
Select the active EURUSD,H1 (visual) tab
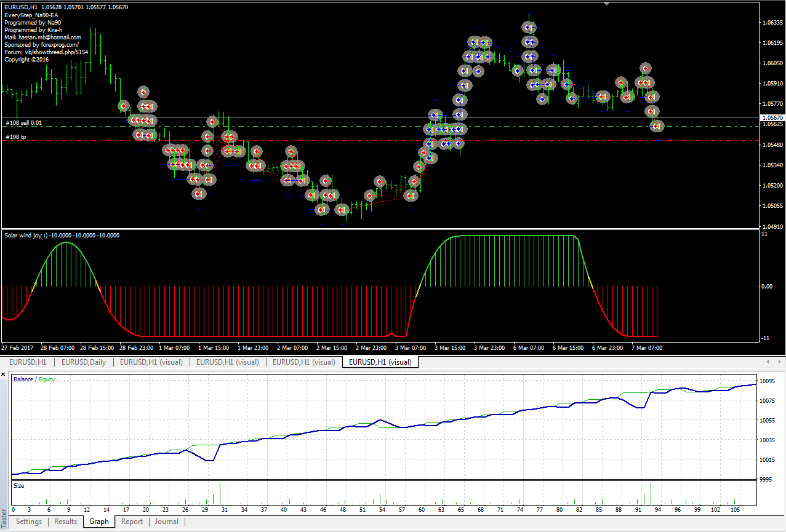coord(380,362)
